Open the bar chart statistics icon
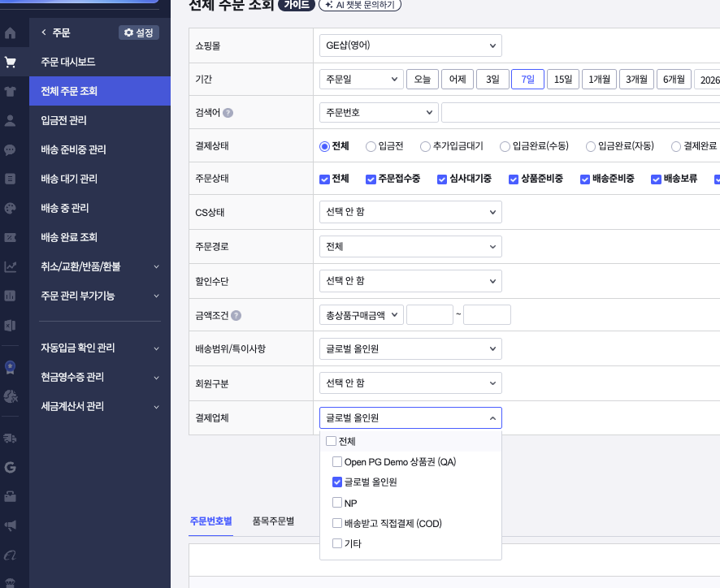Image resolution: width=720 pixels, height=588 pixels. pos(10,296)
